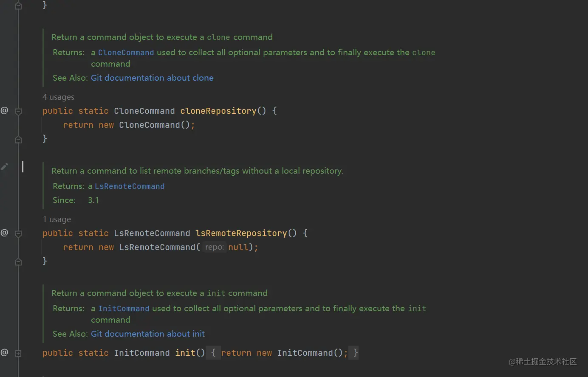Click the Since: label in LsRemote doc

pos(64,200)
